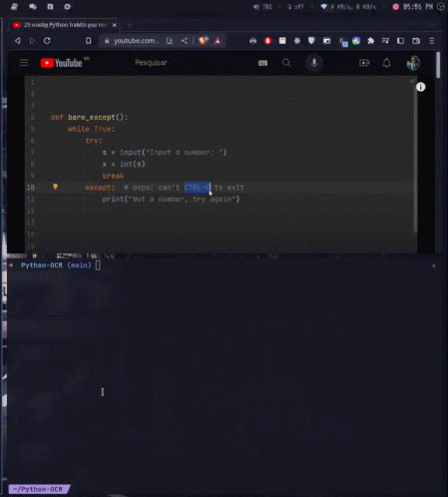Click the YouTube logo home link
This screenshot has width=448, height=497.
62,63
